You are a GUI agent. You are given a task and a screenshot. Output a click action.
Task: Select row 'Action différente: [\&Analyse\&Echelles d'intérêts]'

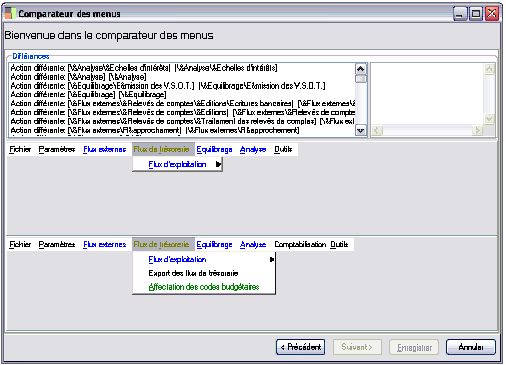[x=182, y=68]
